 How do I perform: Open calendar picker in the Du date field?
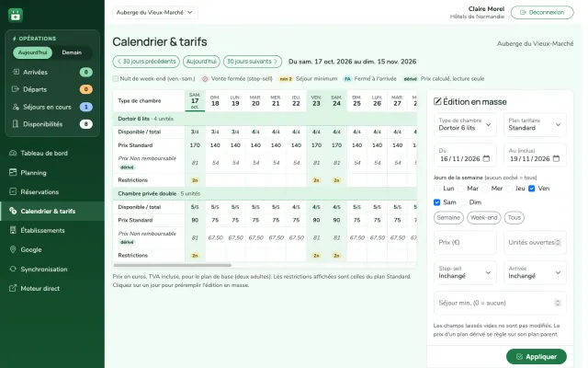click(x=486, y=158)
